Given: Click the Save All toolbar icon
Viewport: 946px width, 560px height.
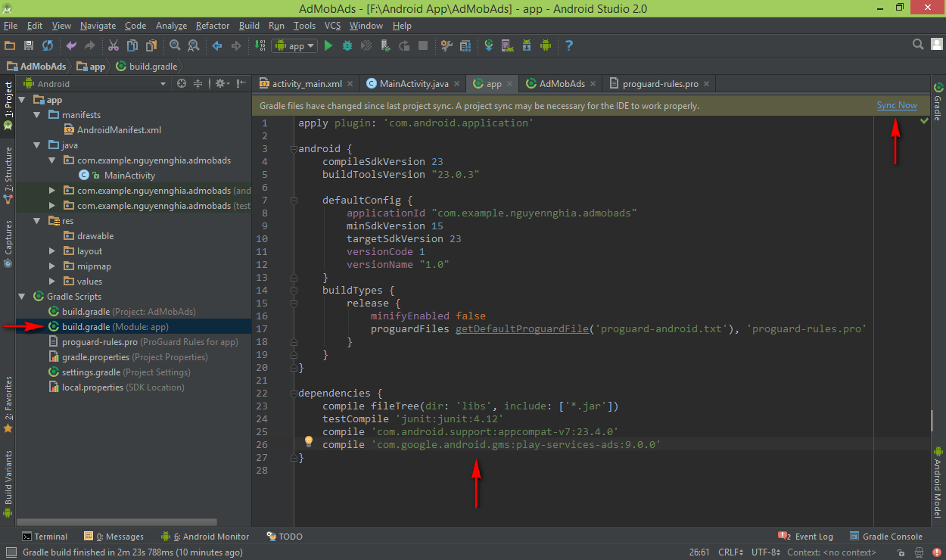Looking at the screenshot, I should (29, 45).
